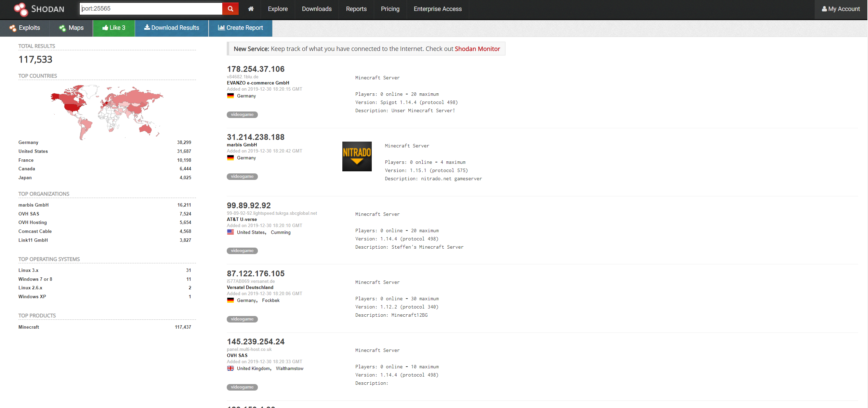Image resolution: width=868 pixels, height=408 pixels.
Task: Open the Exploits tab
Action: point(25,28)
